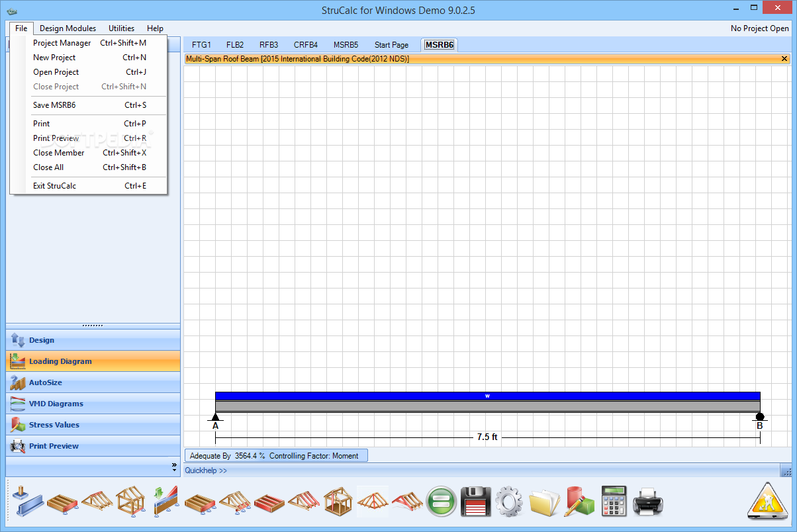The width and height of the screenshot is (797, 532).
Task: Choose Close All in the File menu
Action: (x=89, y=167)
